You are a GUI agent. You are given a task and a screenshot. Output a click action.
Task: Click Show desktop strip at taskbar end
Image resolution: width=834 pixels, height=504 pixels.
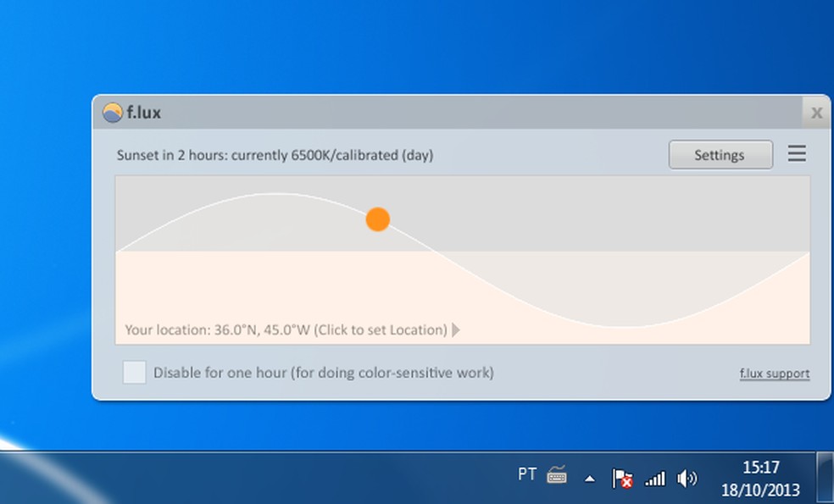825,478
